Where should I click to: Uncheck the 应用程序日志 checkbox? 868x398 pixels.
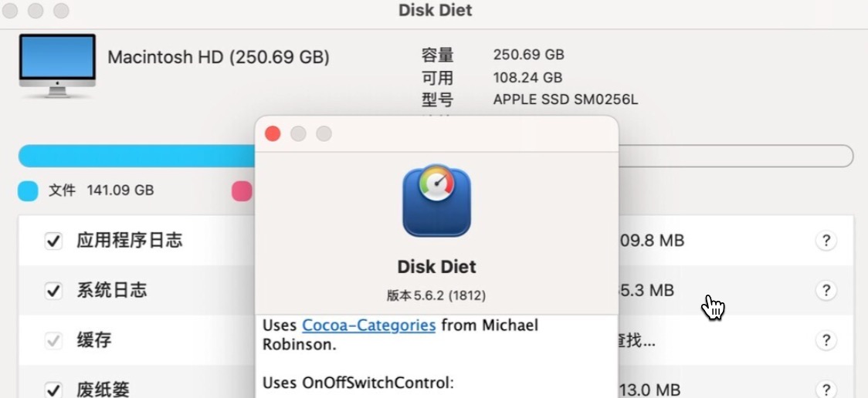pos(53,241)
